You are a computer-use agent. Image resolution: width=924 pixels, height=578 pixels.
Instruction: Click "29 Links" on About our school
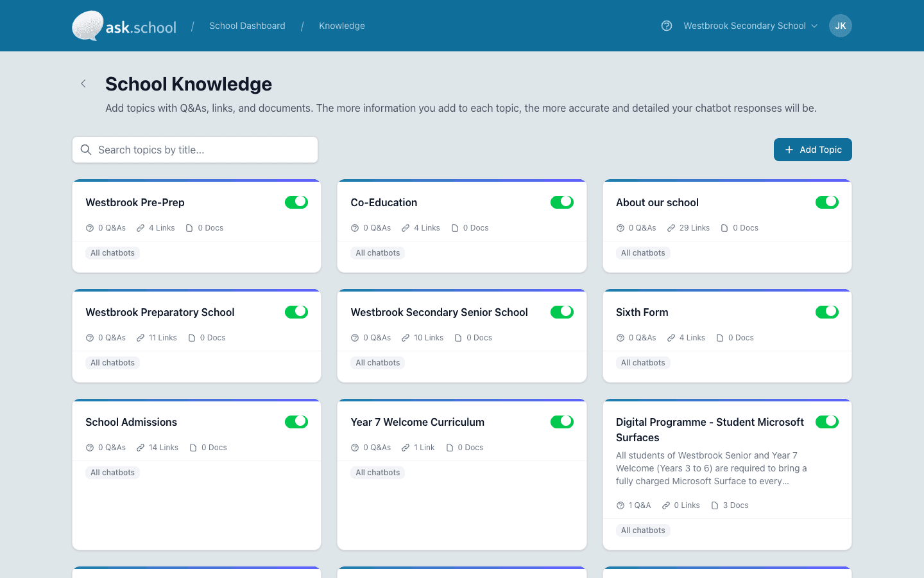coord(694,228)
